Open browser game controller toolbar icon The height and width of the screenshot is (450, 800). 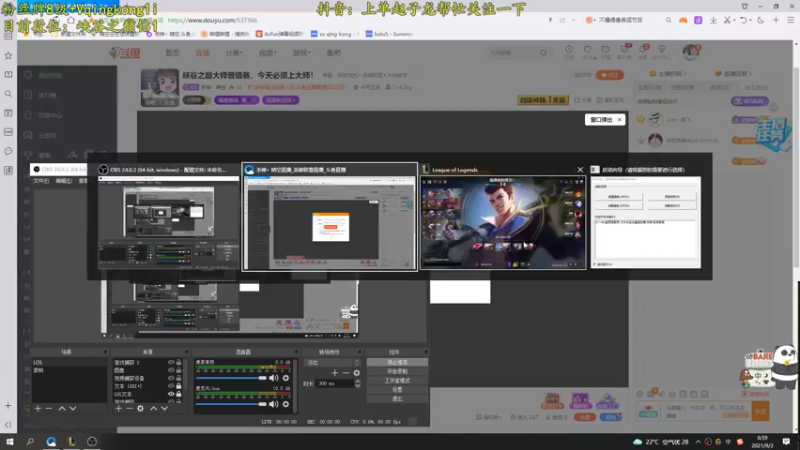683,20
